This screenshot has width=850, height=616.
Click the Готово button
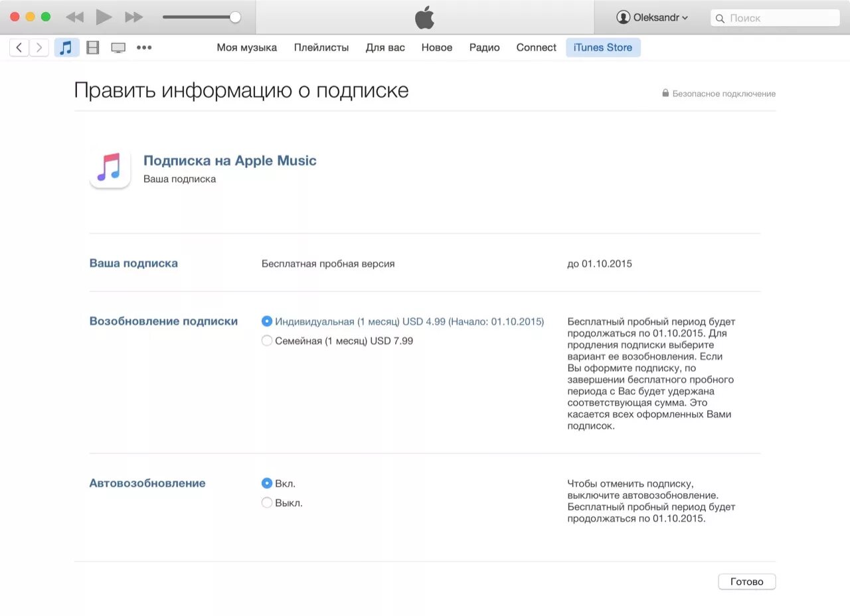(747, 581)
